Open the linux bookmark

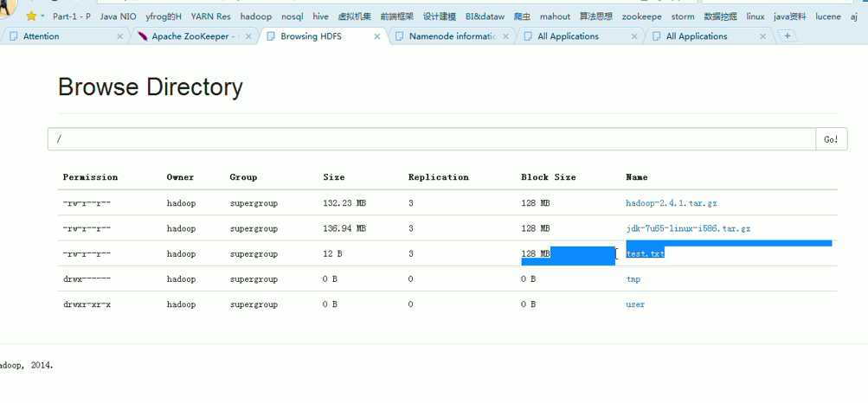point(755,16)
